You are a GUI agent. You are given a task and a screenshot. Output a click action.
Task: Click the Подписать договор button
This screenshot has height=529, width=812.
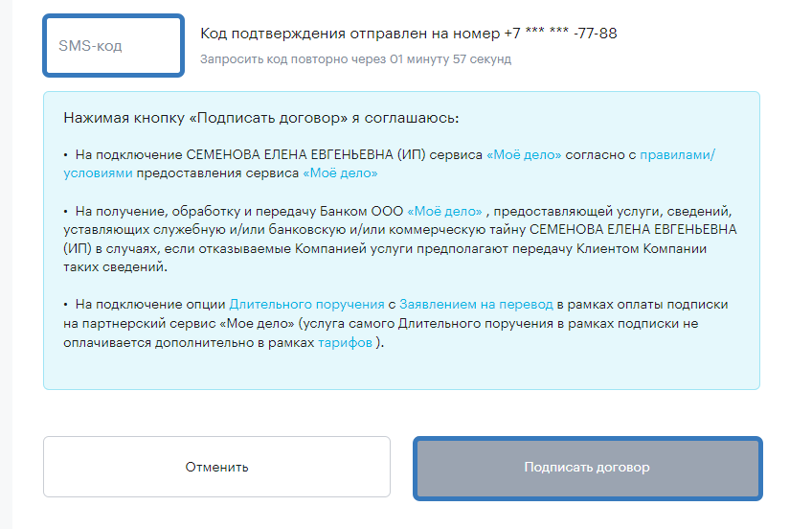tap(587, 469)
